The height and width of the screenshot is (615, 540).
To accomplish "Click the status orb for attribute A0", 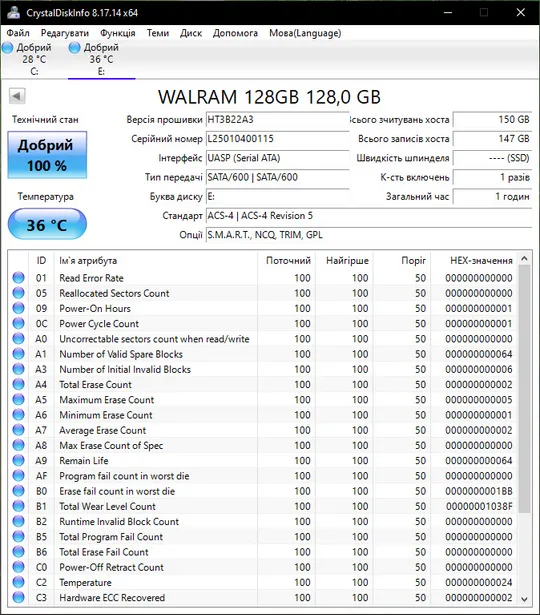I will click(18, 338).
